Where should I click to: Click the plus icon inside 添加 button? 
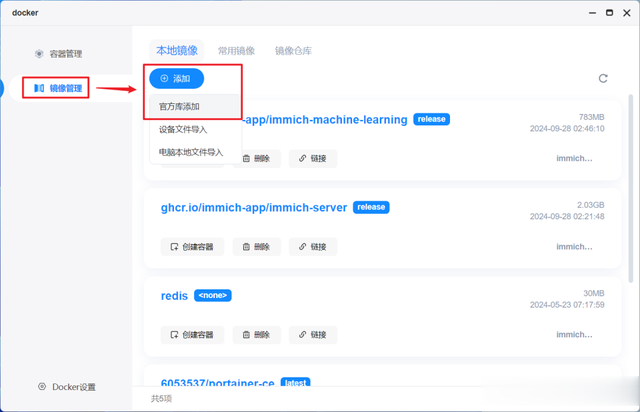pyautogui.click(x=164, y=78)
